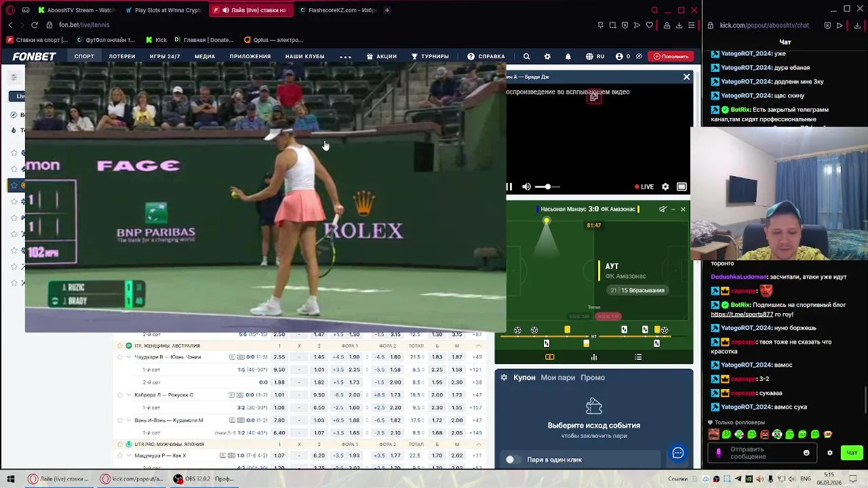Image resolution: width=868 pixels, height=488 pixels.
Task: Collapse Вань И-Вэнь — Курамоти М sets
Action: point(129,420)
